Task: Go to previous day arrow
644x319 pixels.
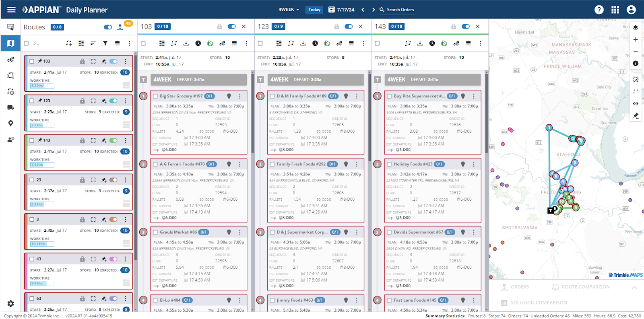Action: [x=363, y=10]
